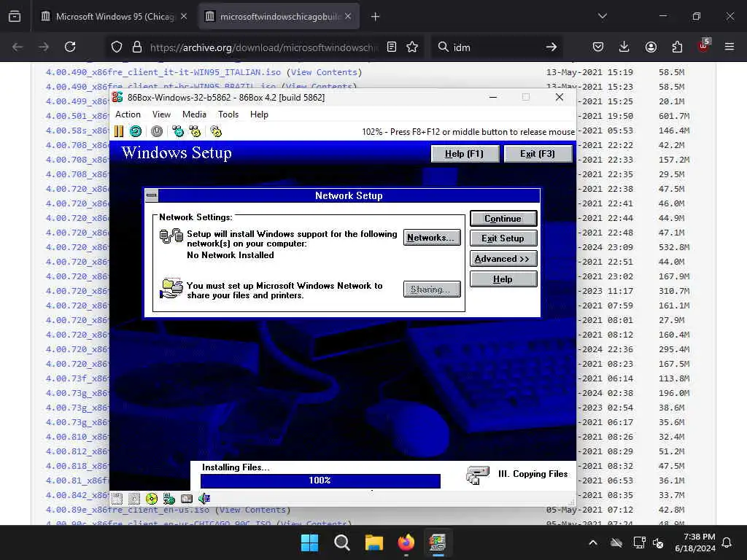
Task: Switch to Microsoft Windows 95 (Chicago) tab
Action: 115,16
